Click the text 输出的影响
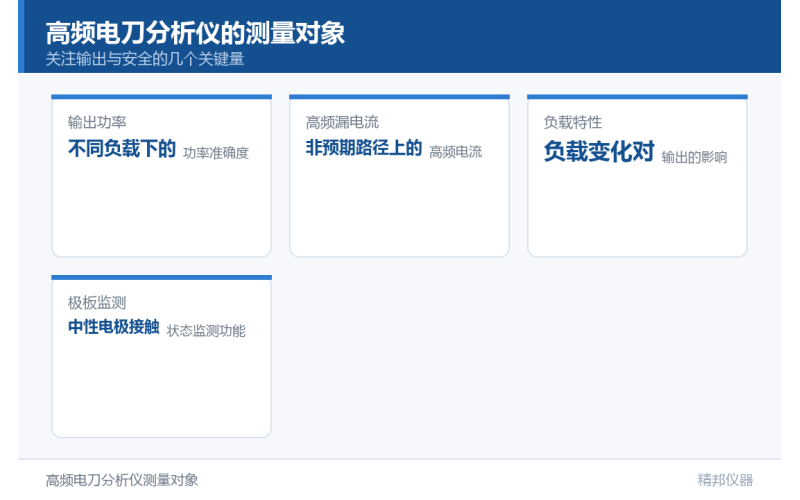Screen dimensions: 800x500 694,157
